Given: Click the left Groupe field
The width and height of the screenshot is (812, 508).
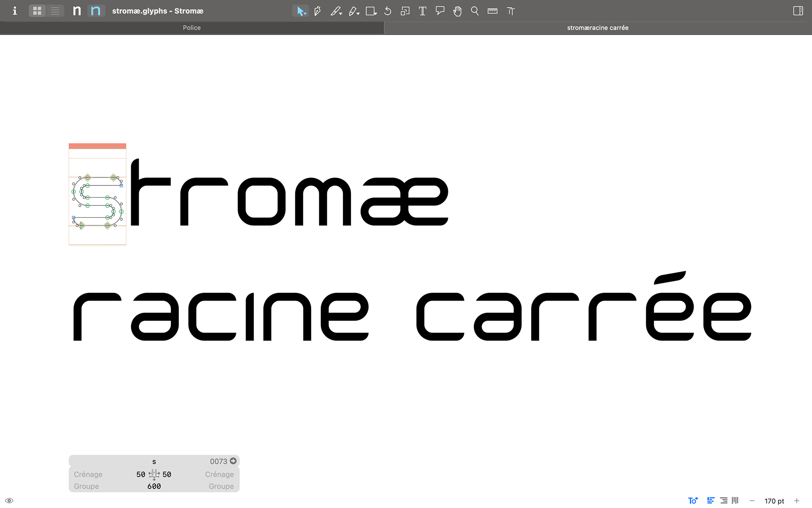Looking at the screenshot, I should 86,486.
